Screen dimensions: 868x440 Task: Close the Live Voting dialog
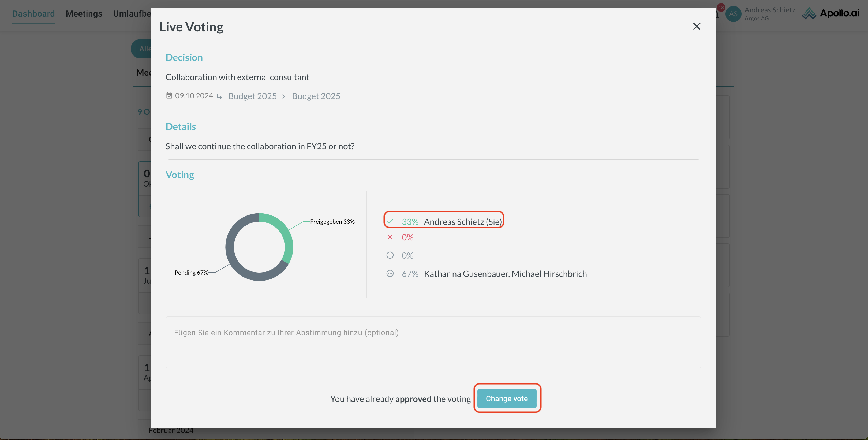(x=697, y=26)
